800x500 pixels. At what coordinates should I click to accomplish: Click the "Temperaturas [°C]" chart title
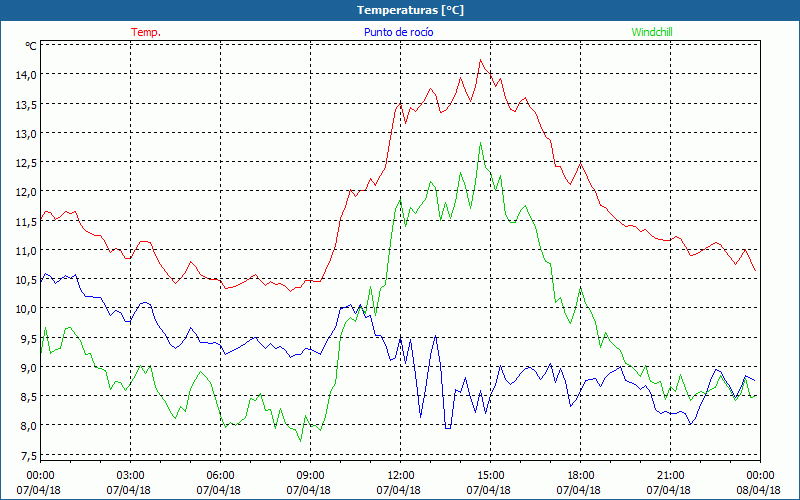coord(410,10)
